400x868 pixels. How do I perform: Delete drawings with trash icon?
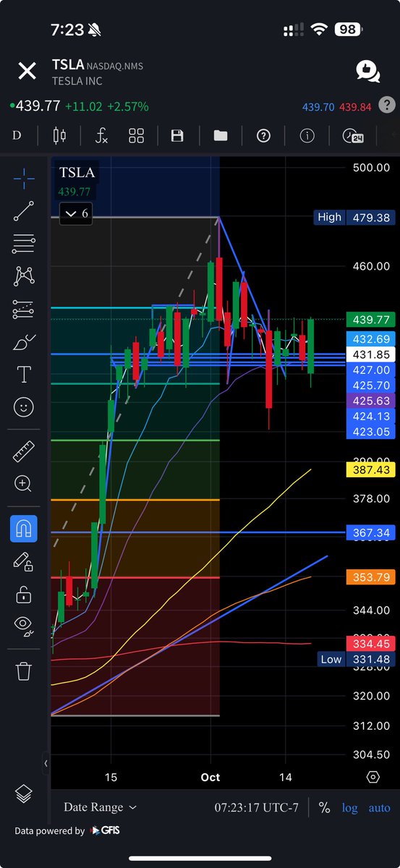point(24,671)
